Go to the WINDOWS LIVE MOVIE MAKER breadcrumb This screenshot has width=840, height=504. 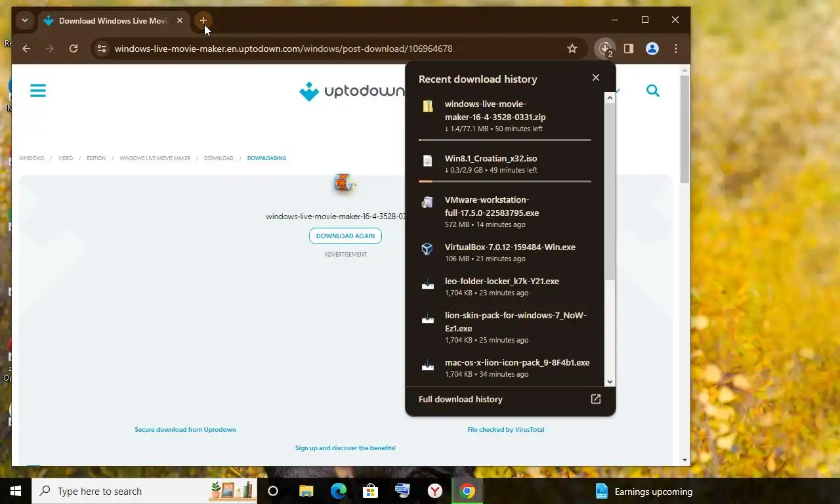click(x=155, y=158)
